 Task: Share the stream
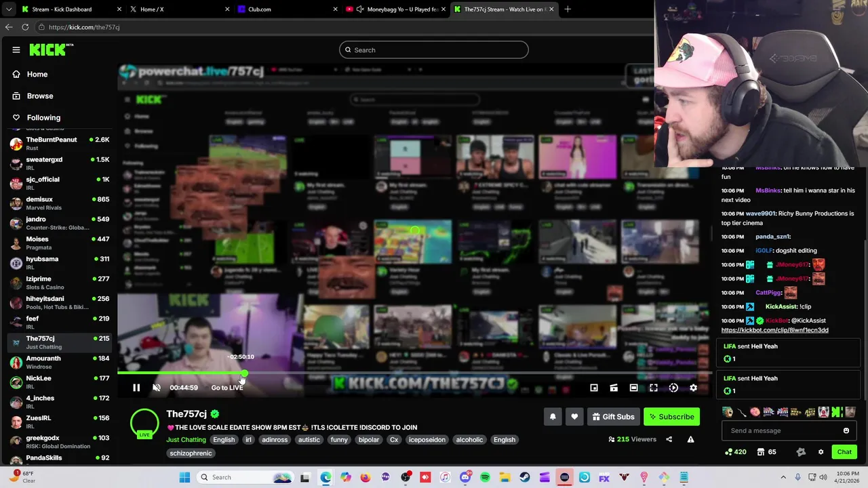point(669,439)
